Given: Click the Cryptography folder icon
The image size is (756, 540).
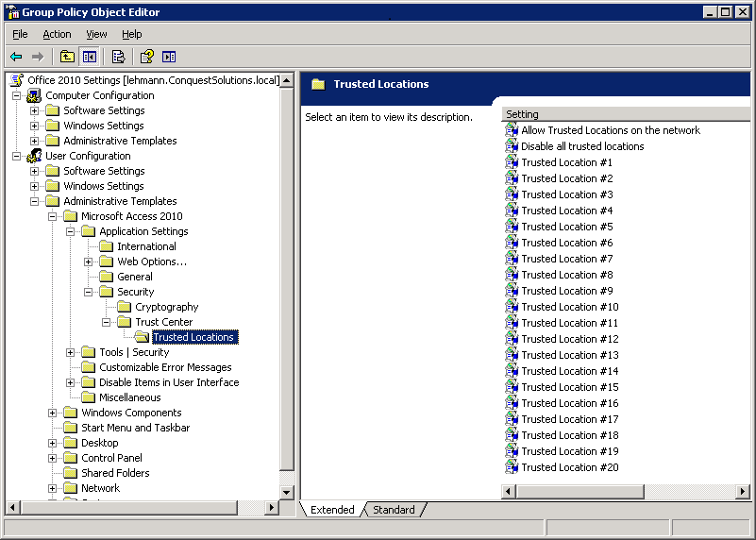Looking at the screenshot, I should tap(125, 307).
